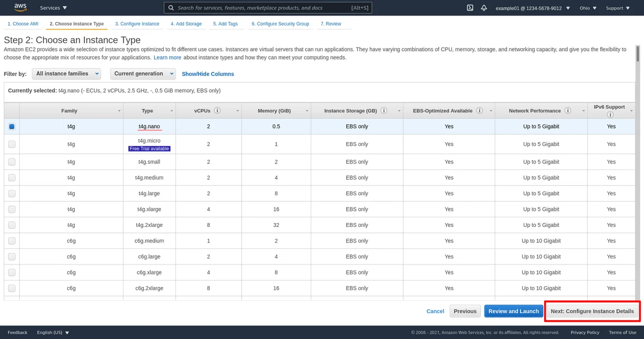Image resolution: width=644 pixels, height=339 pixels.
Task: Open the CloudShell terminal icon
Action: (x=470, y=8)
